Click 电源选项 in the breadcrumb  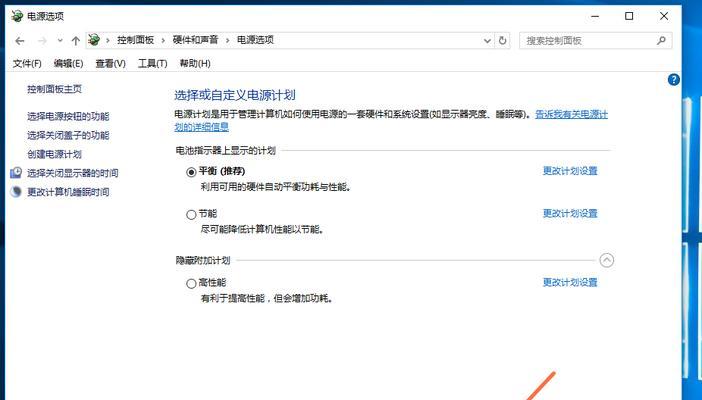click(x=255, y=40)
